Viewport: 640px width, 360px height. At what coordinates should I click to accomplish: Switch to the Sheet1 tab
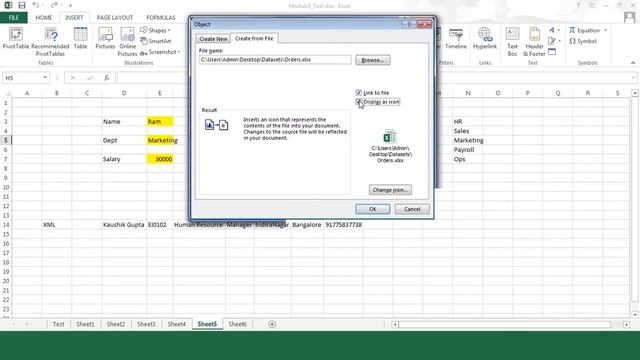pyautogui.click(x=85, y=324)
